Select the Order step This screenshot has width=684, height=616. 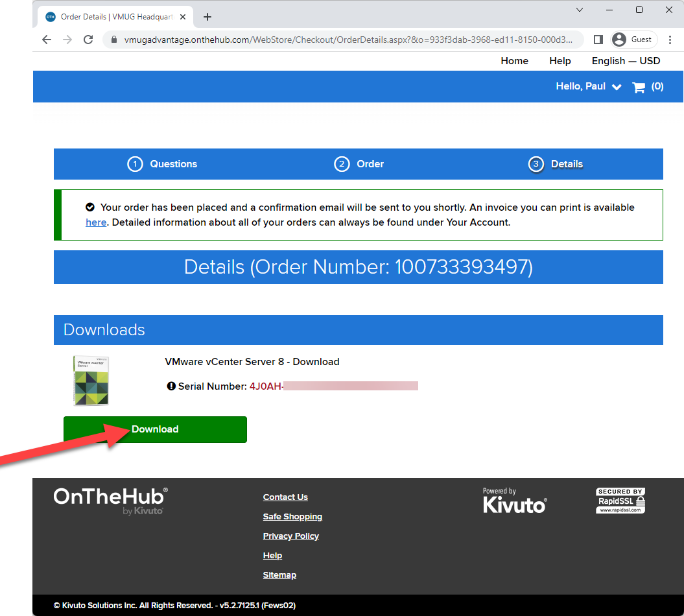coord(370,164)
